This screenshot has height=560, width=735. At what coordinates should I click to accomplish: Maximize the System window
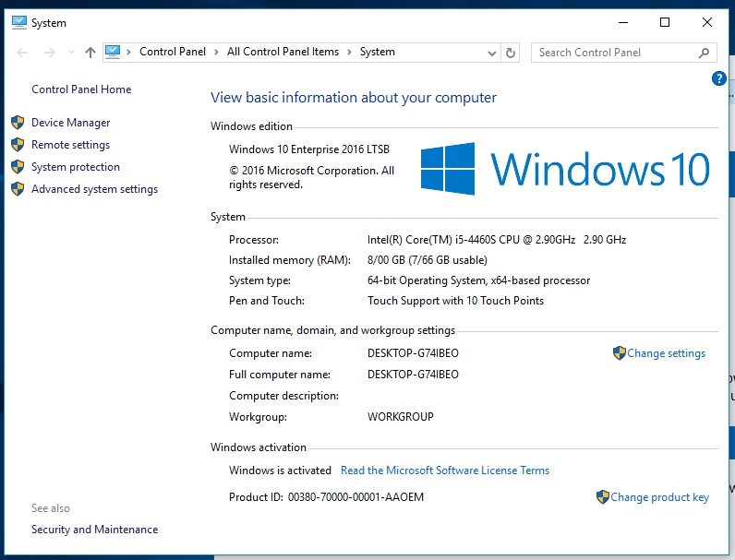(665, 22)
